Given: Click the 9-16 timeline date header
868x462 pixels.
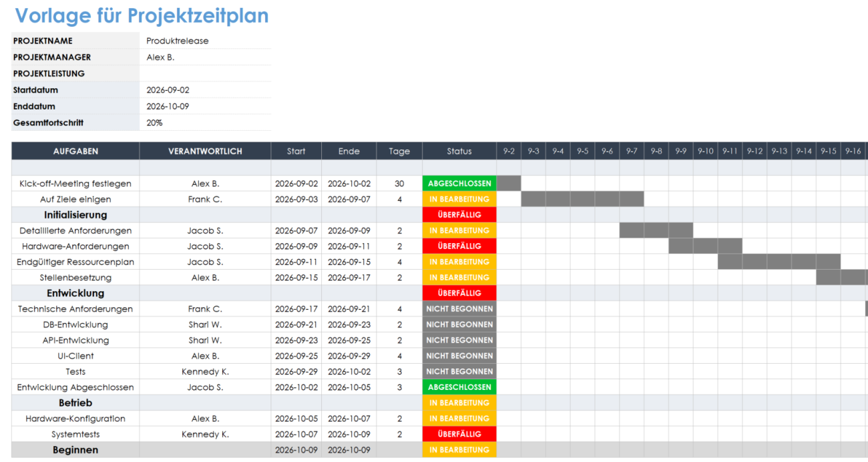Looking at the screenshot, I should click(853, 152).
